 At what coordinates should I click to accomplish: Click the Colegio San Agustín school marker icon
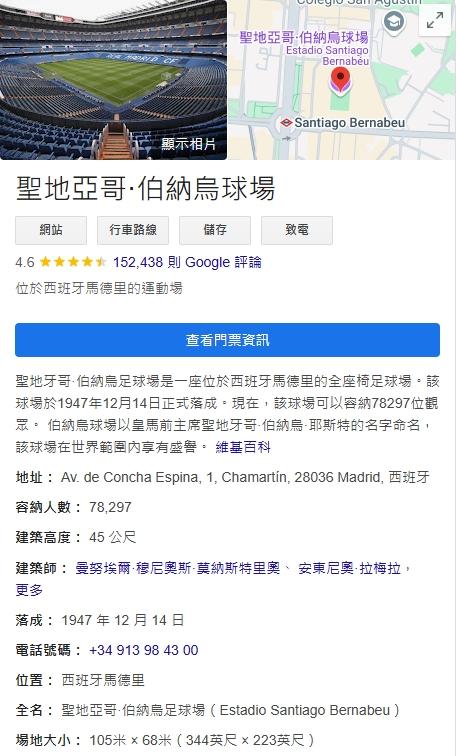point(394,22)
